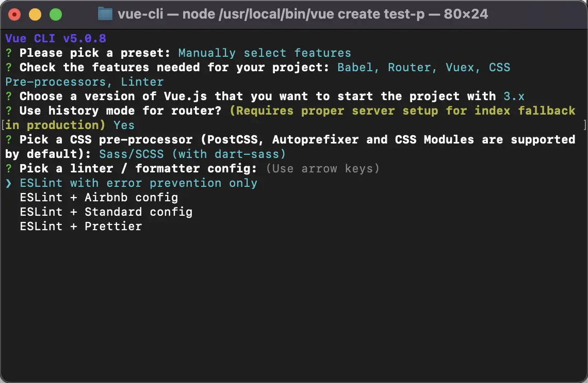Choose the ESLint + Airbnb config option
The height and width of the screenshot is (383, 588).
99,198
